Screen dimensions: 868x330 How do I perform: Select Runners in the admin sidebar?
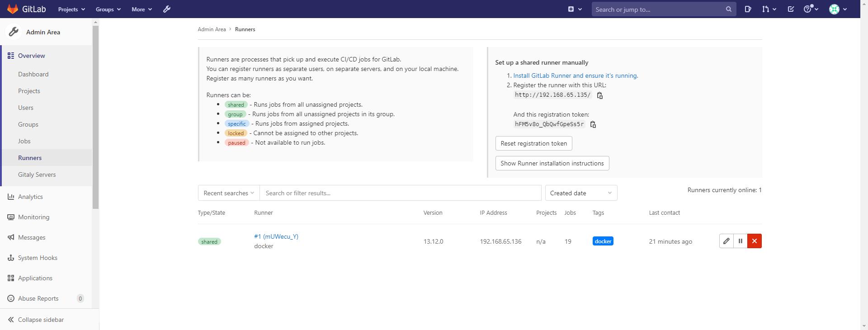[x=30, y=158]
